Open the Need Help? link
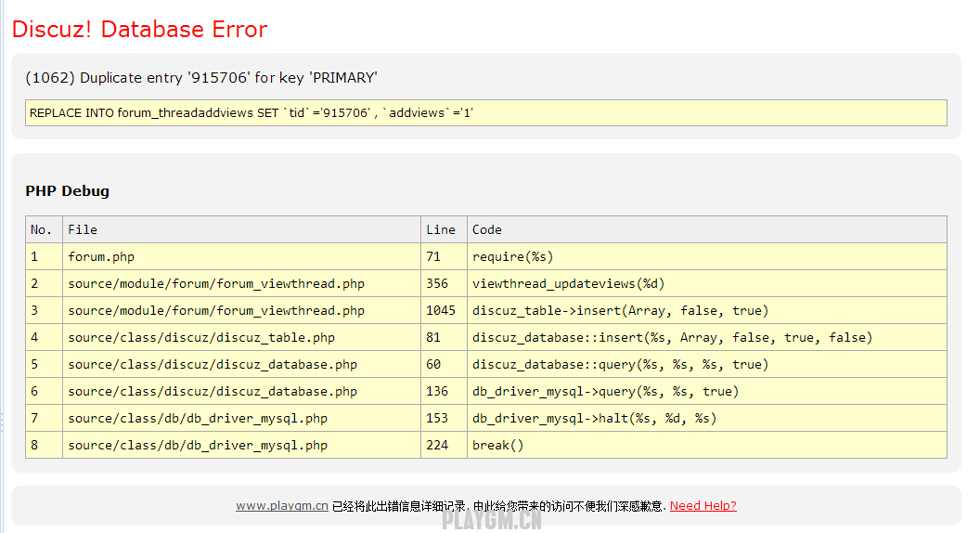 coord(703,505)
